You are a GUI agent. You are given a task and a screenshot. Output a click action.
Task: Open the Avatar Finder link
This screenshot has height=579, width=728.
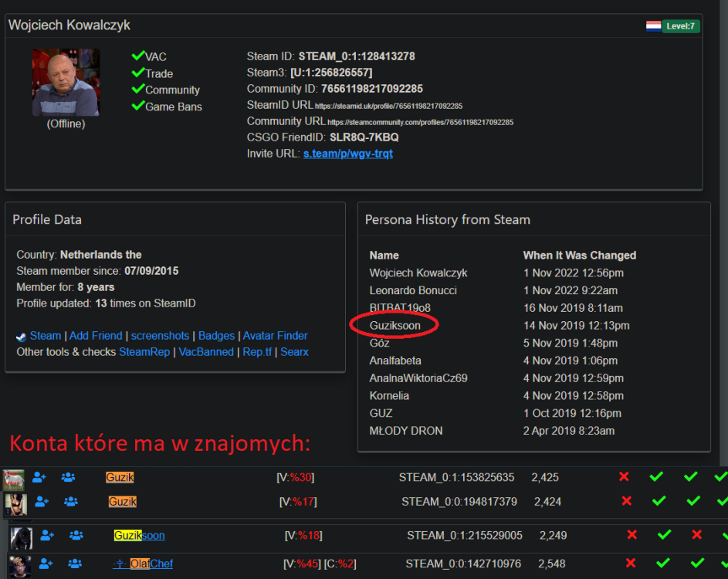(275, 336)
